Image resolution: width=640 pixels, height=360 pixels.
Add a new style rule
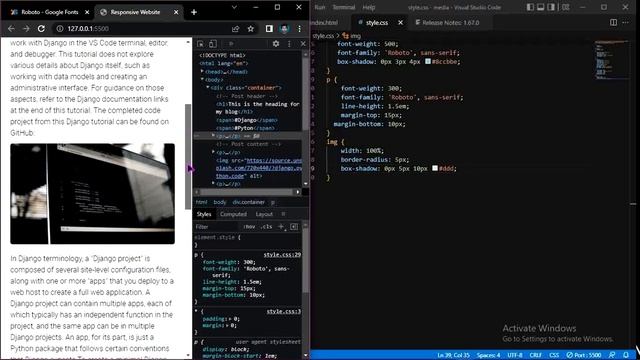281,227
